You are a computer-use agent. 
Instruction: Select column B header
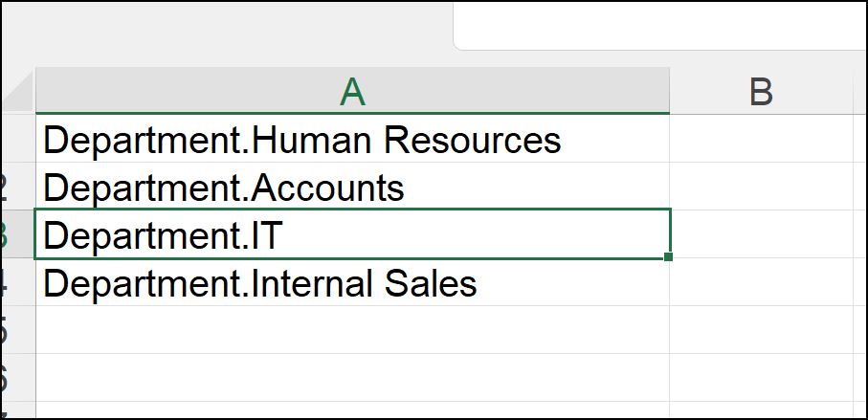760,92
